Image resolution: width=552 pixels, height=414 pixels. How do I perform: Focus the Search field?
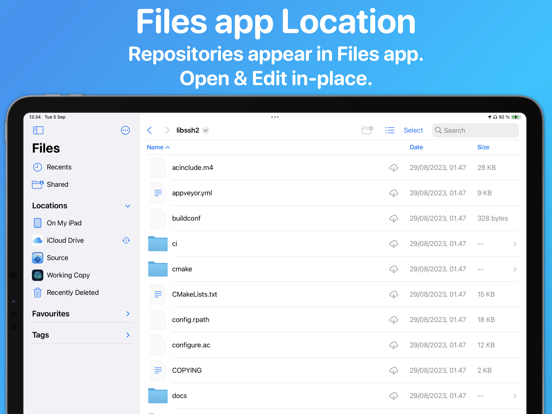(475, 130)
